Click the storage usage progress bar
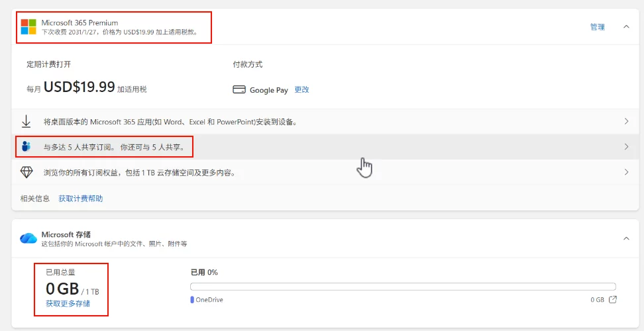 (403, 287)
